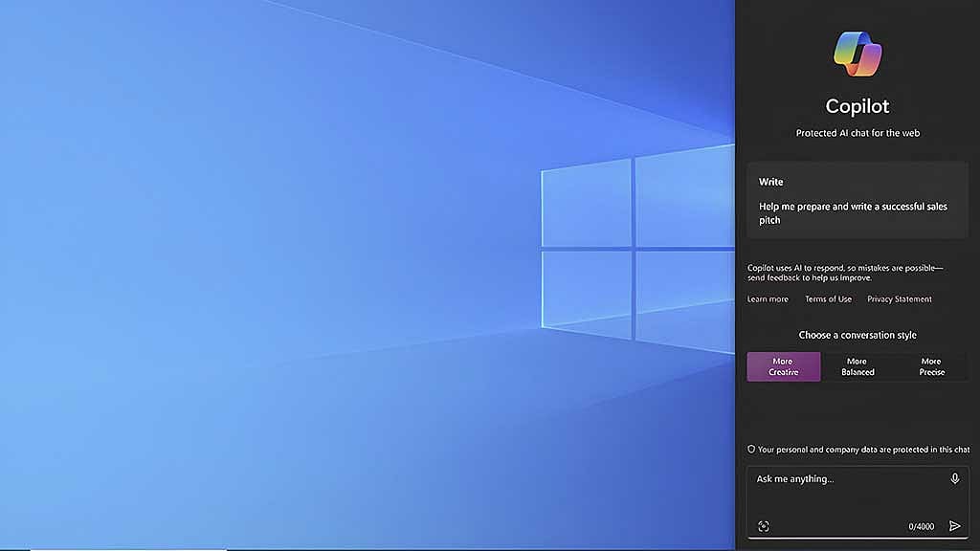Viewport: 980px width, 551px height.
Task: Open the Terms of Use link
Action: (828, 299)
